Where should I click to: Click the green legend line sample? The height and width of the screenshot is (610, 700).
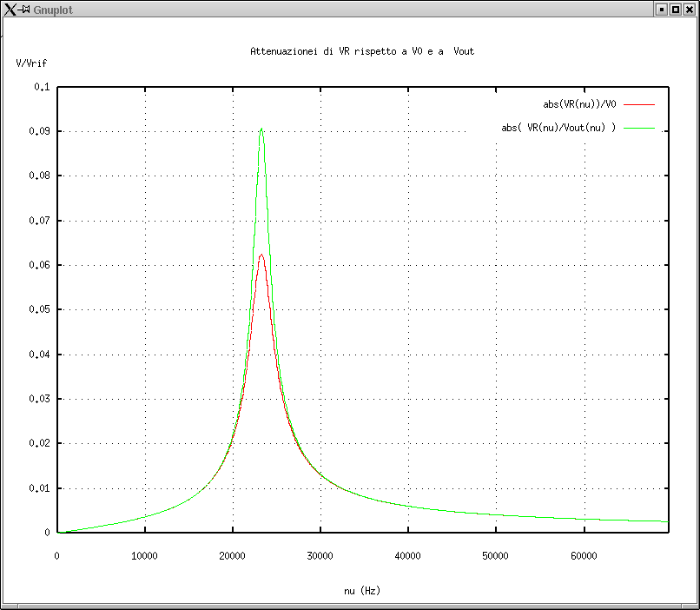pyautogui.click(x=638, y=128)
